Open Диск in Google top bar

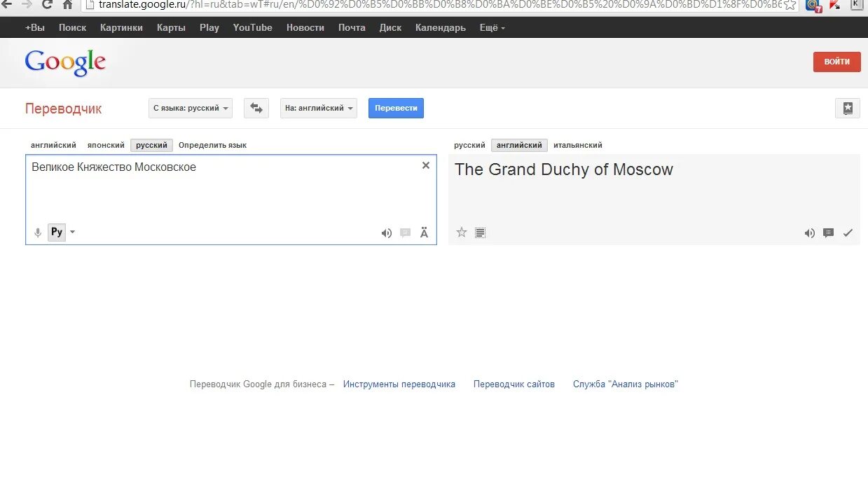(x=390, y=27)
